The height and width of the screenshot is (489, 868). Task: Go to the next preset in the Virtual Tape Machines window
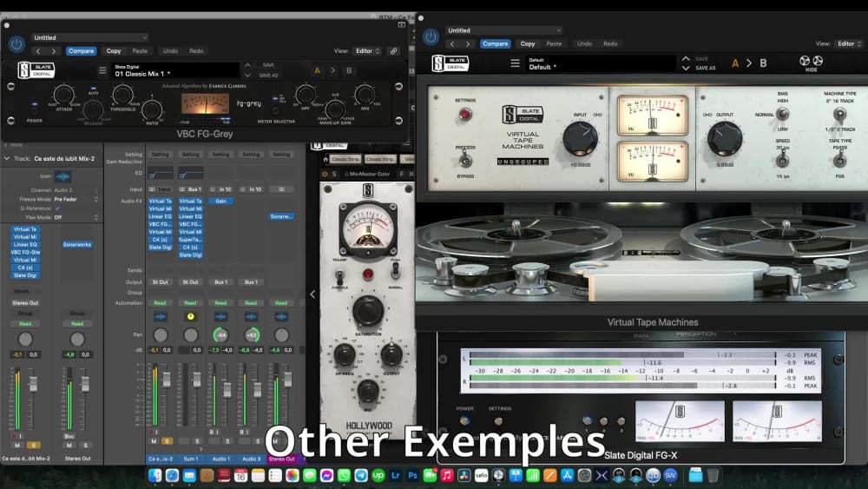(468, 43)
